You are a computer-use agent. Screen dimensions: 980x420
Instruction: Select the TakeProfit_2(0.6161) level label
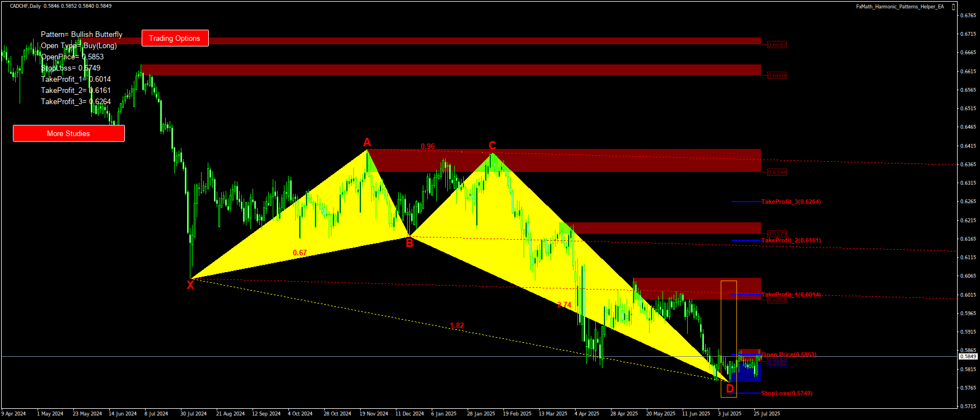coord(791,240)
